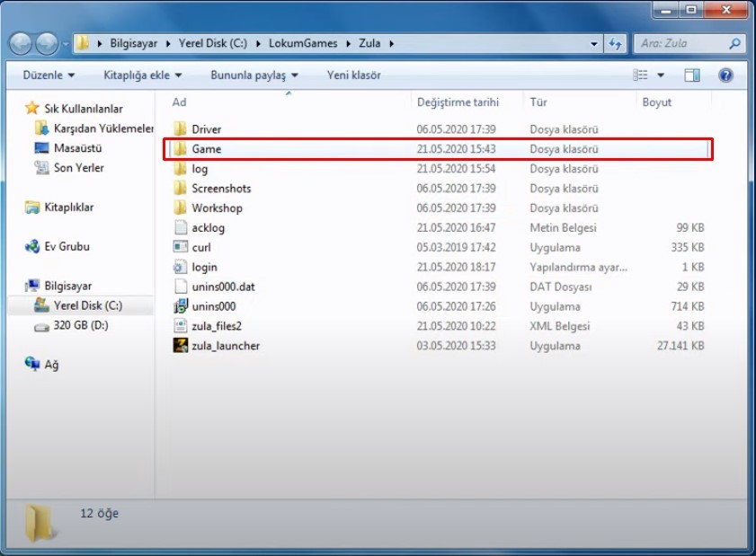The image size is (756, 556).
Task: Click the blue help icon
Action: click(x=725, y=75)
